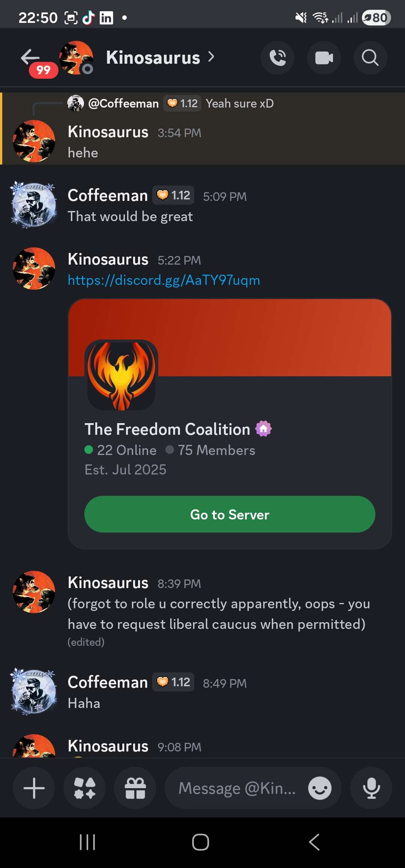Viewport: 405px width, 868px height.
Task: Expand Kinosaurus profile via header chevron
Action: click(211, 57)
